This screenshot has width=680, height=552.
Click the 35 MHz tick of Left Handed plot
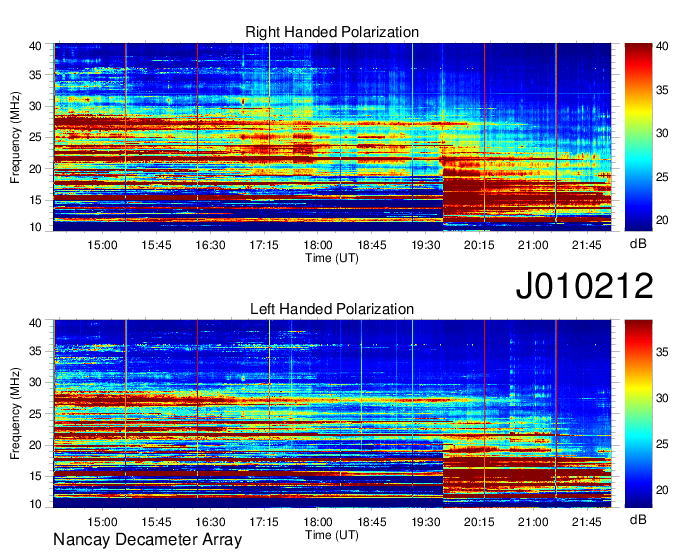[x=36, y=351]
